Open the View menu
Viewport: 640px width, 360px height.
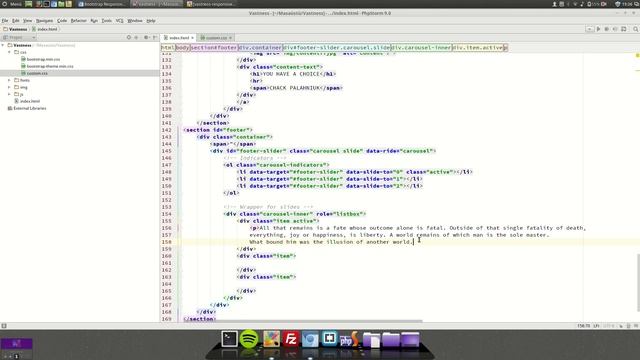[x=27, y=20]
